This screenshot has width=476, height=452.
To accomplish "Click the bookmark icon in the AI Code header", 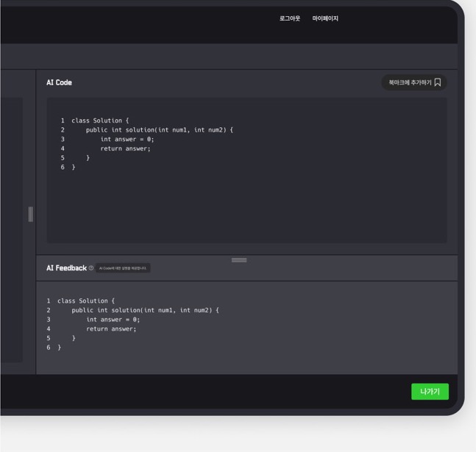I will (438, 82).
